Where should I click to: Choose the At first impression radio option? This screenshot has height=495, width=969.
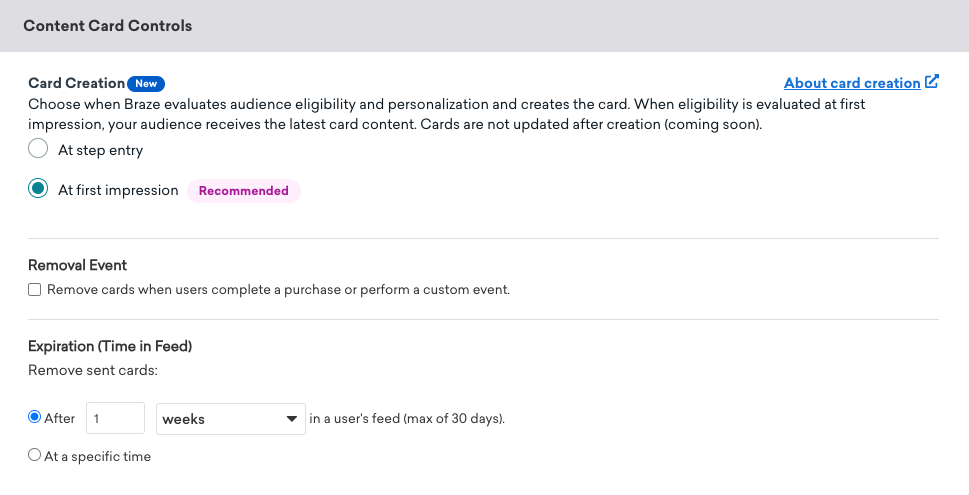(38, 189)
